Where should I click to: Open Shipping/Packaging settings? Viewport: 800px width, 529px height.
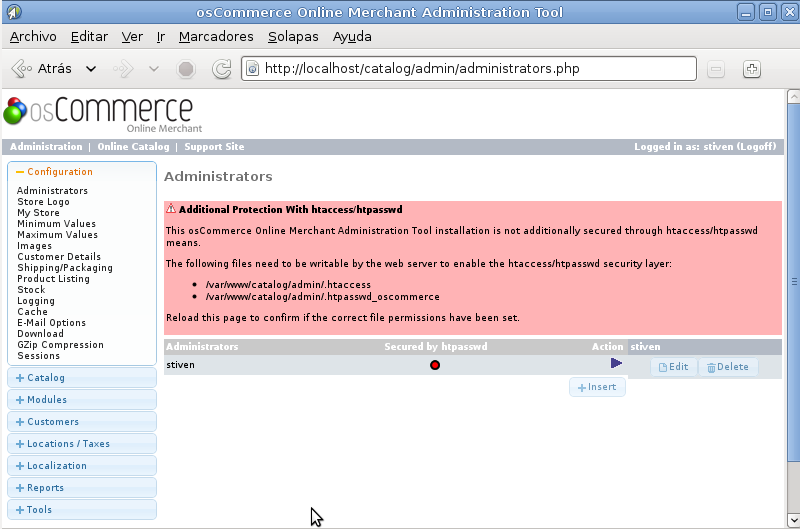pos(65,268)
